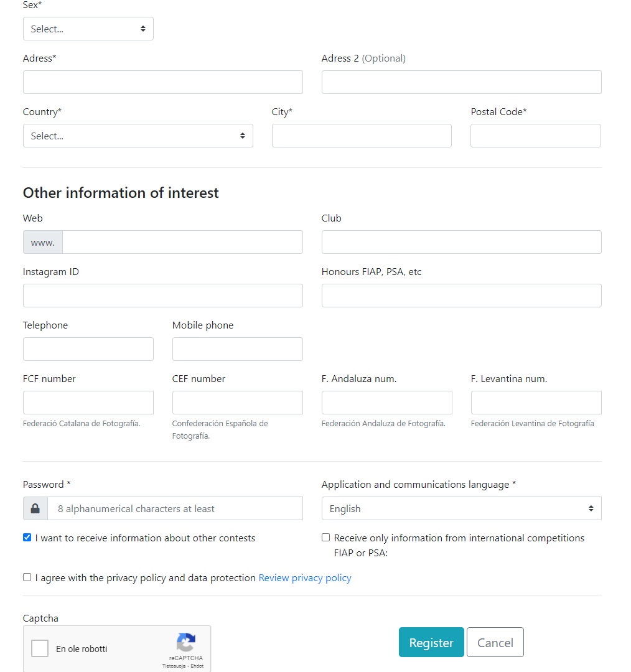Click the FCF number field
Screen dimensions: 631x672
(x=88, y=403)
